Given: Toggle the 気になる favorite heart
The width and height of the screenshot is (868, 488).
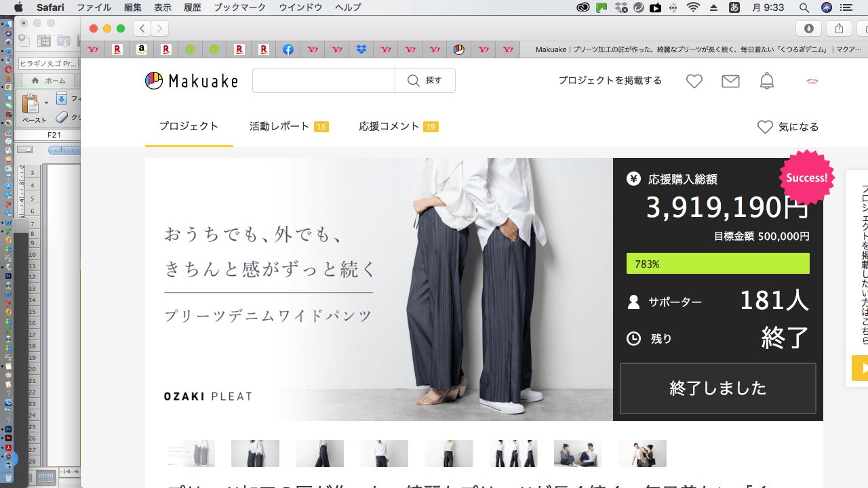Looking at the screenshot, I should [788, 127].
